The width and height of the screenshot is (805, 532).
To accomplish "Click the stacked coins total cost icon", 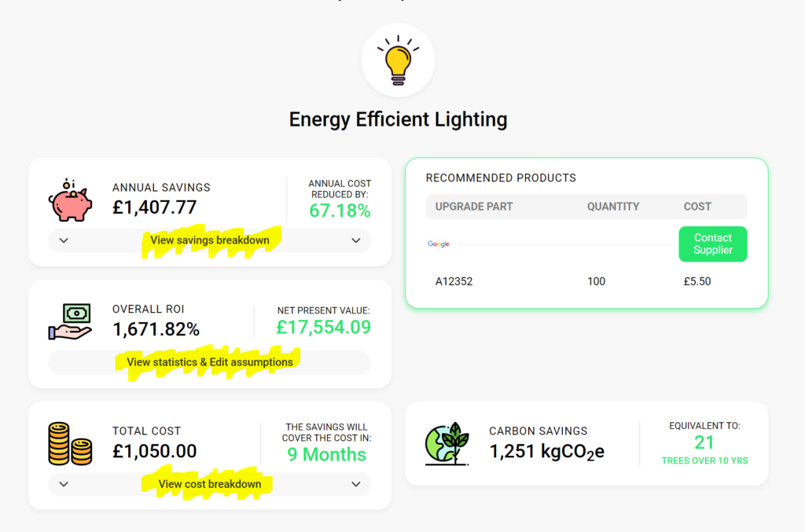I will coord(70,444).
